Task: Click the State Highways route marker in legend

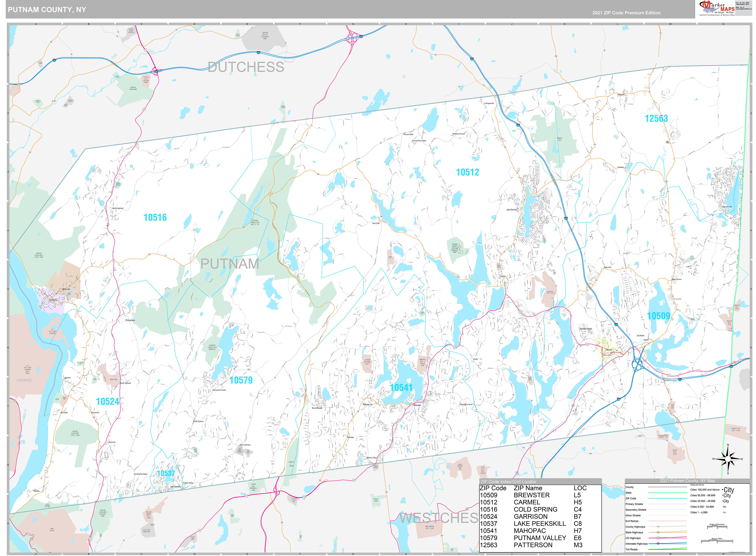Action: 658,532
